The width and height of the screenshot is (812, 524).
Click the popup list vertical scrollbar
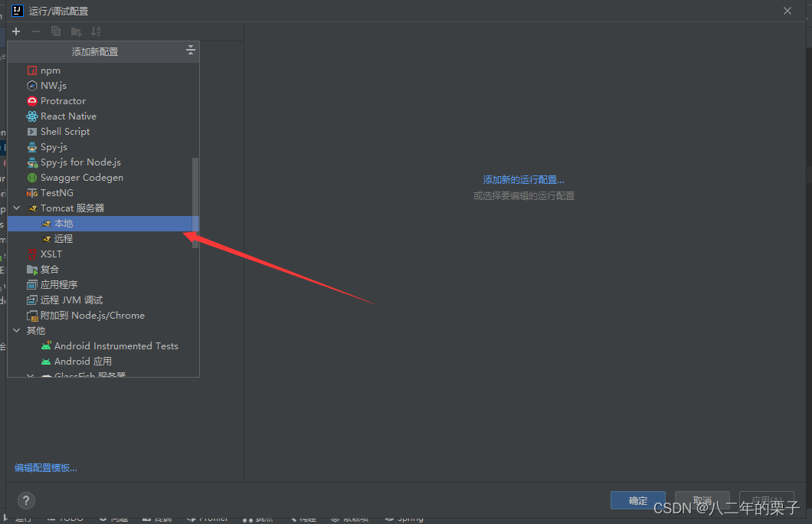(x=195, y=203)
